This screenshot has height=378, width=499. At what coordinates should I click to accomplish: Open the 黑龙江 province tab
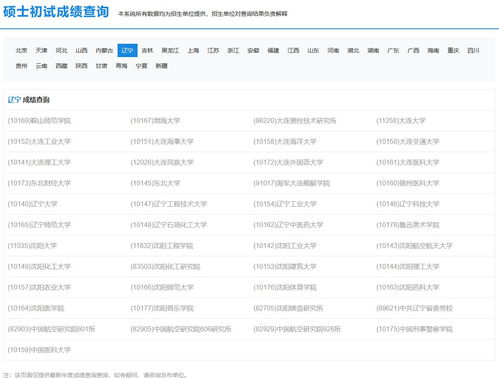point(170,50)
